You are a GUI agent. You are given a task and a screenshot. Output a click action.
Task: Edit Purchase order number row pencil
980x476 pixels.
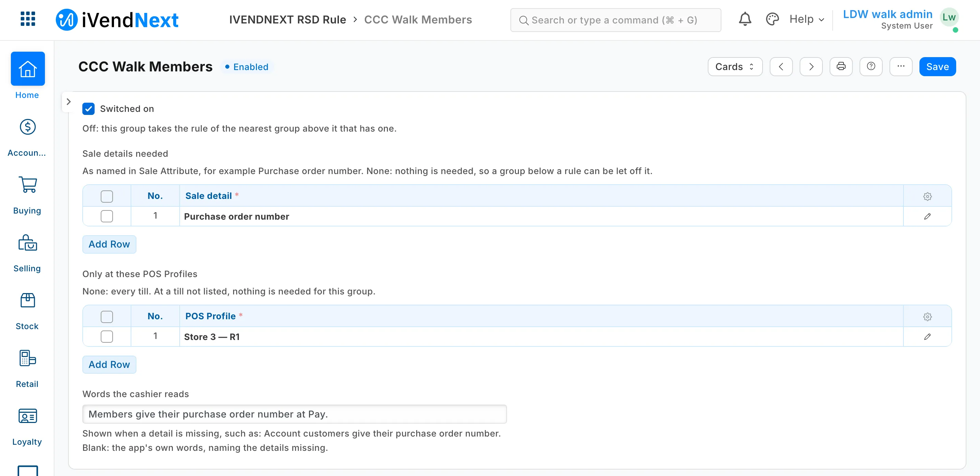(x=927, y=216)
